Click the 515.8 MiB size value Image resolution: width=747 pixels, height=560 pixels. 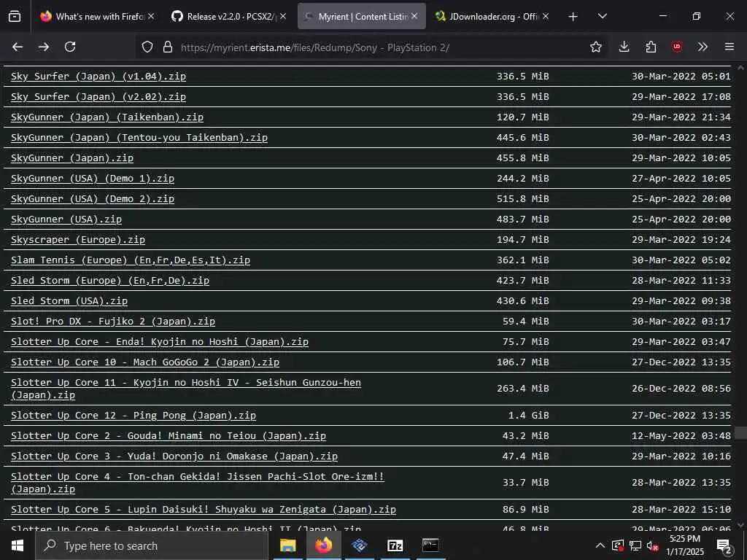(x=522, y=199)
